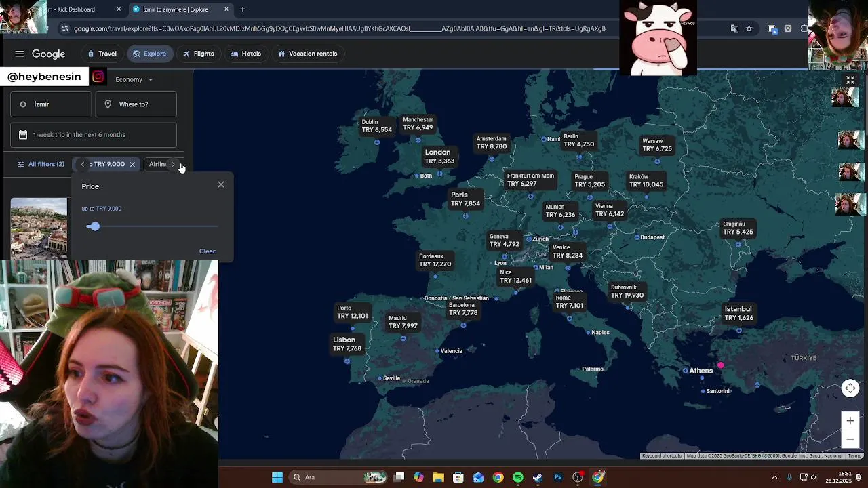Open Steam from the taskbar
Image resolution: width=868 pixels, height=488 pixels.
point(538,477)
